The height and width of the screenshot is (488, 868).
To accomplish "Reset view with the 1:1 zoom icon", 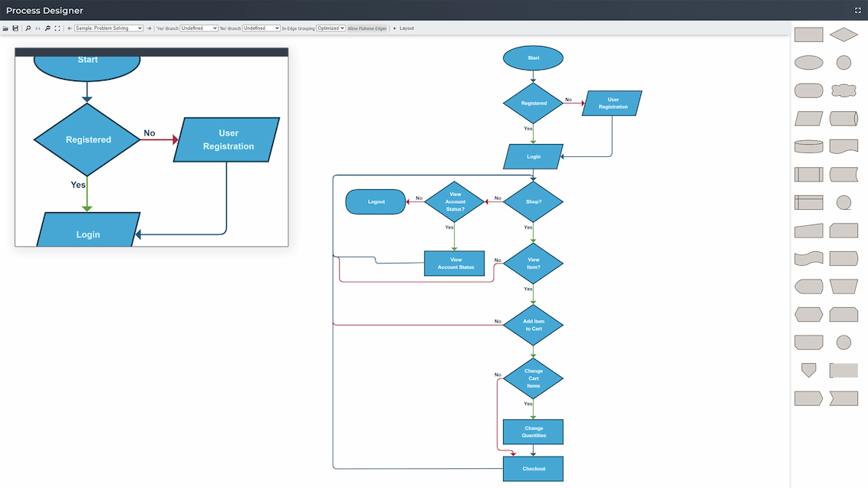I will pos(38,28).
